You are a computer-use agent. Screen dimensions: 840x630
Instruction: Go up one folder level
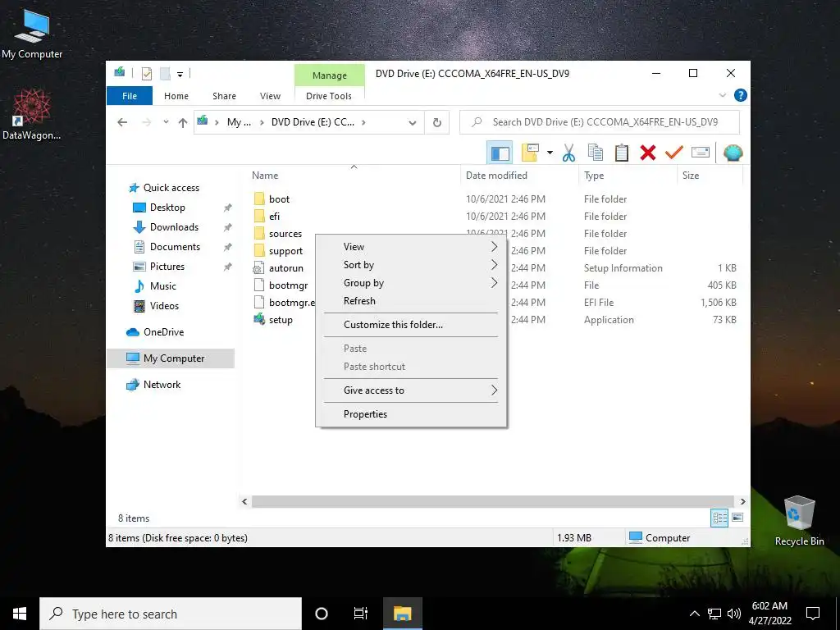183,123
